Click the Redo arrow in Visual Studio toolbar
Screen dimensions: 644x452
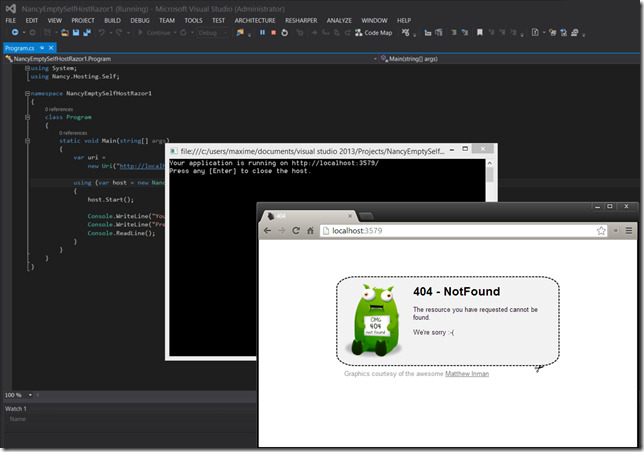coord(119,32)
